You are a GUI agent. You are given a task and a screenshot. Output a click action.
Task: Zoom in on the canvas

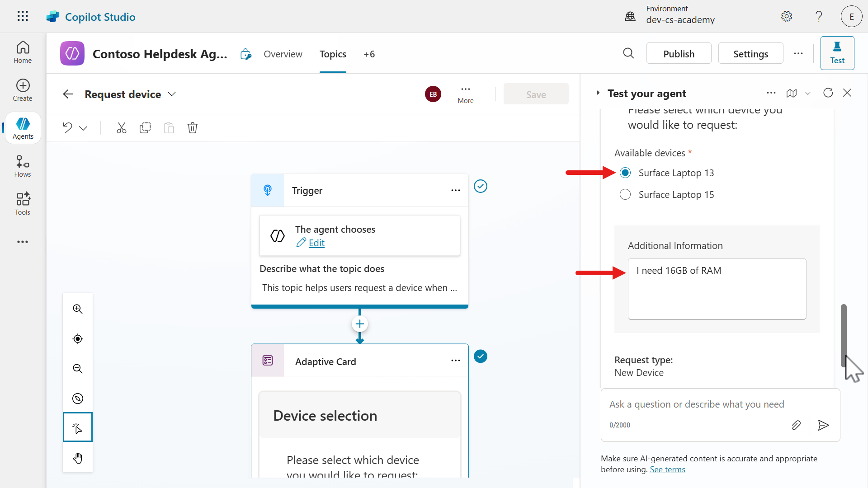click(x=78, y=309)
